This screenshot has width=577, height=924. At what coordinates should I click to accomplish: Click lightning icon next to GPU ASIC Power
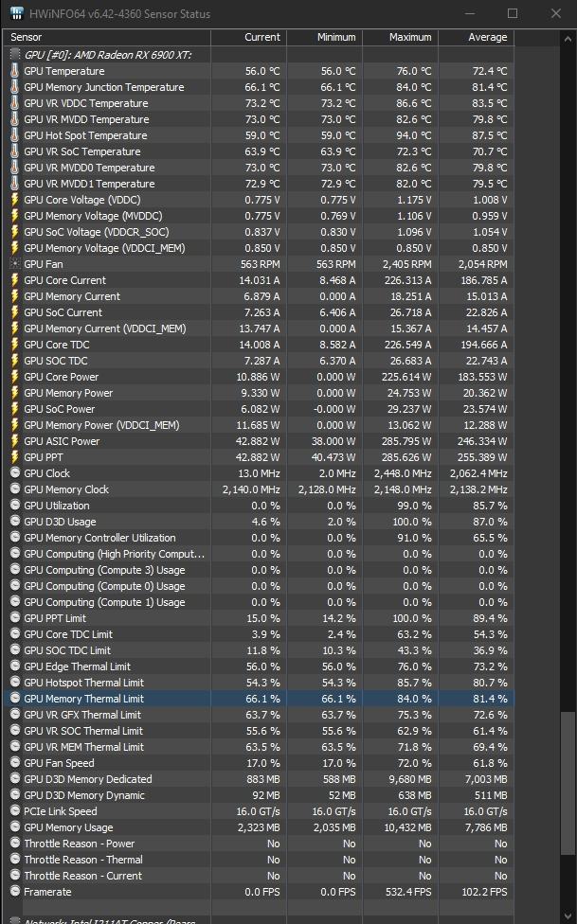point(15,441)
